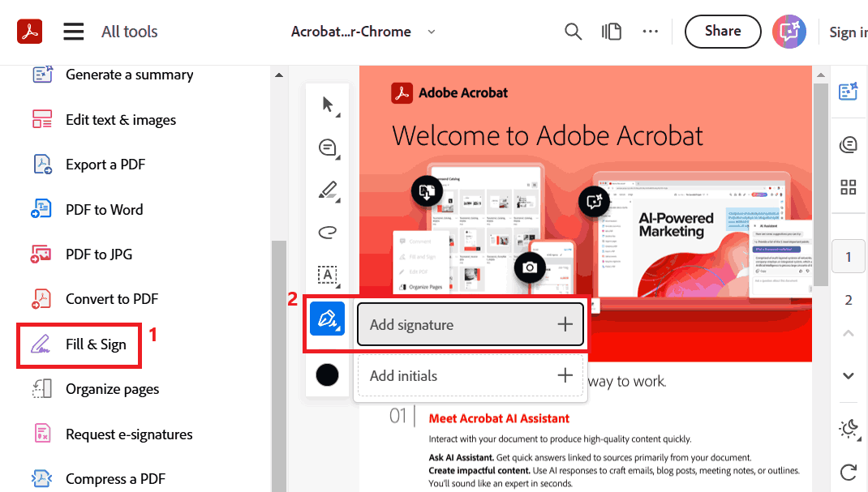Click the black initials color dot

[327, 374]
